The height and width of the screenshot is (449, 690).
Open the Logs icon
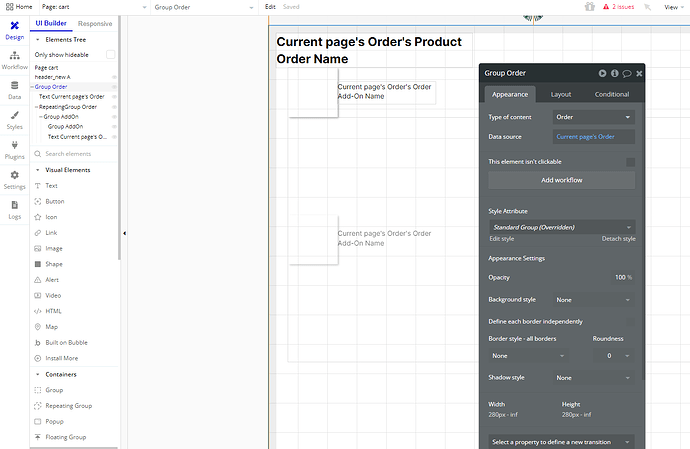(x=15, y=205)
